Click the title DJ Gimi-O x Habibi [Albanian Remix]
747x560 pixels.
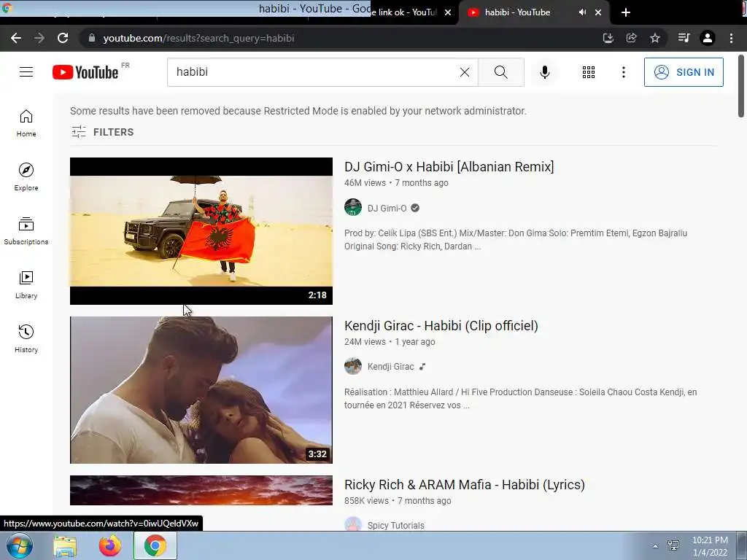click(x=449, y=167)
